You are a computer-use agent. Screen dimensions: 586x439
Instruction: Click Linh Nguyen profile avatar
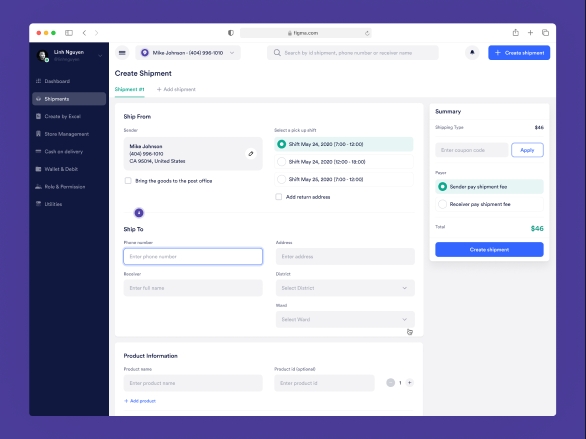pyautogui.click(x=43, y=56)
